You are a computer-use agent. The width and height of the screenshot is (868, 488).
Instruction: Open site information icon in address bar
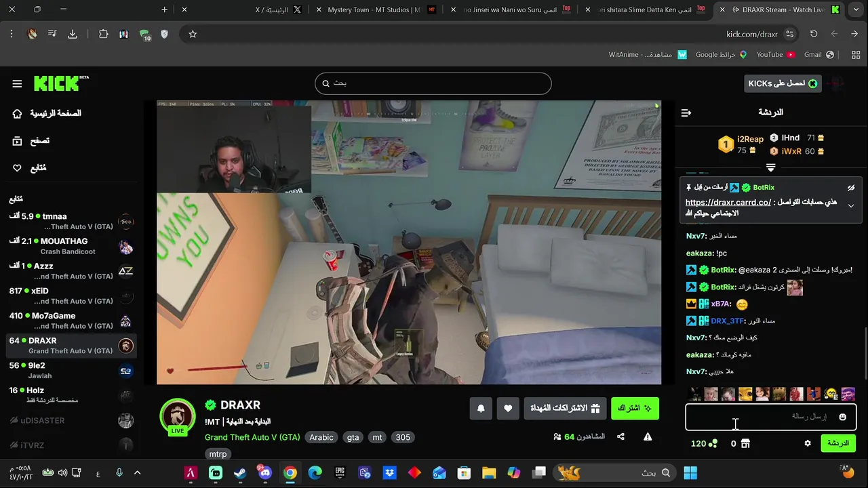pos(789,34)
